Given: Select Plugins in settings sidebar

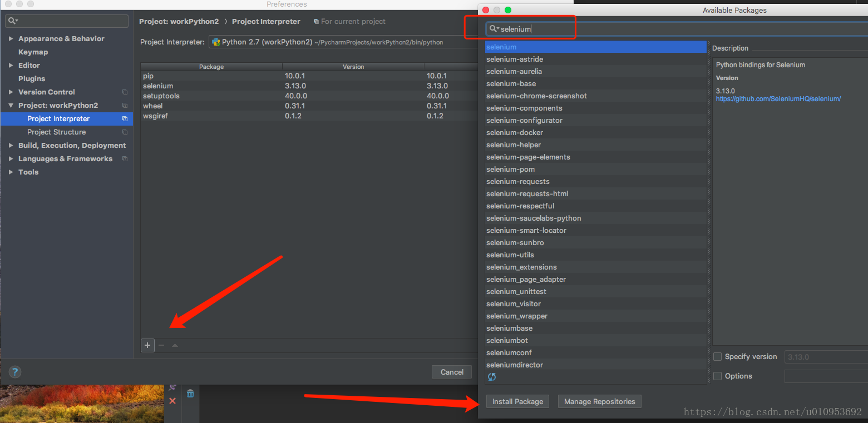Looking at the screenshot, I should pos(32,79).
